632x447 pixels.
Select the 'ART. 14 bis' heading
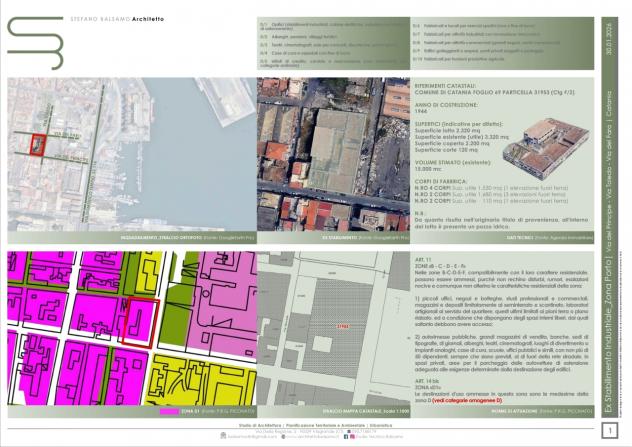(x=426, y=381)
